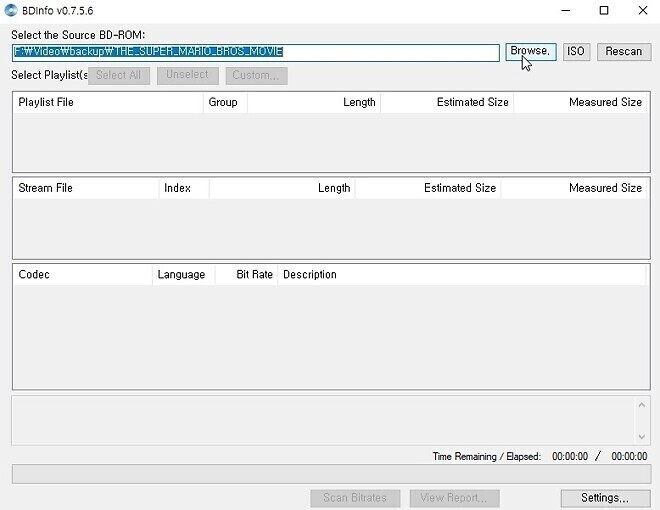This screenshot has height=510, width=660.
Task: Click the source BD-ROM path field
Action: pyautogui.click(x=255, y=52)
